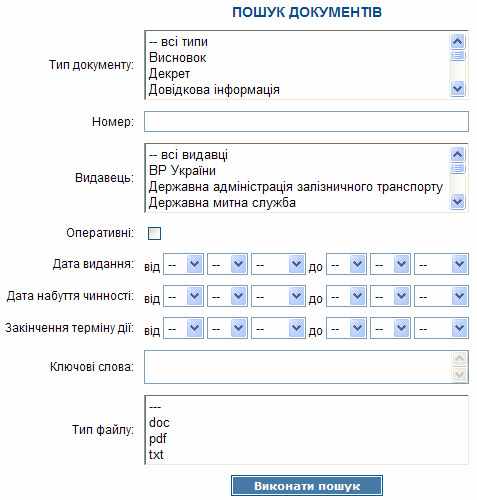This screenshot has width=477, height=500.
Task: Click scroll-up arrow in Тип документу list
Action: tap(457, 41)
